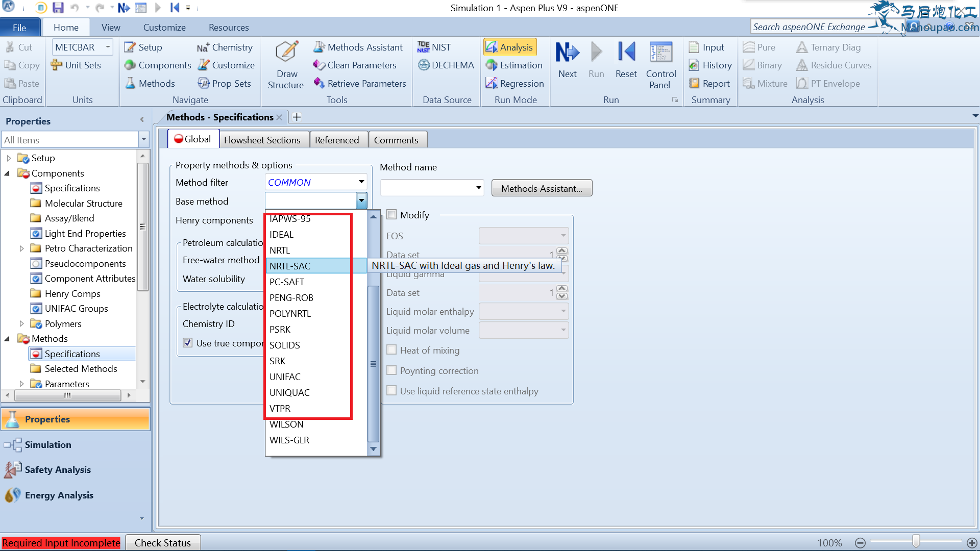980x551 pixels.
Task: Expand Petro Characterization node
Action: pos(21,248)
